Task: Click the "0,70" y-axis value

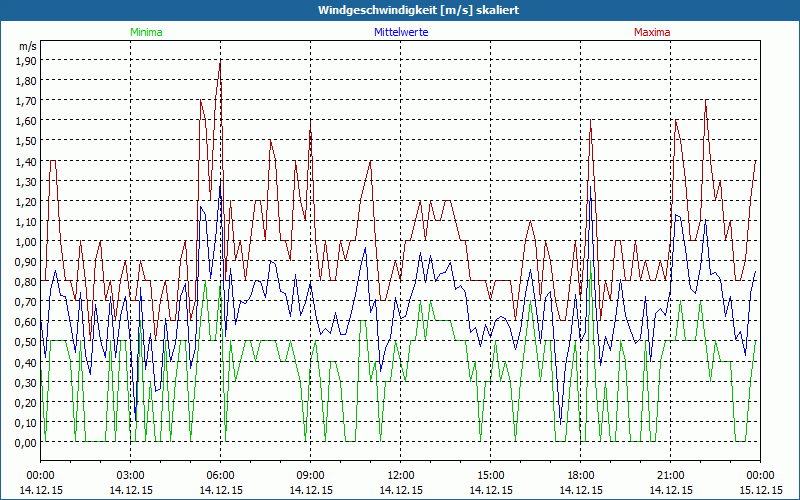Action: [26, 302]
